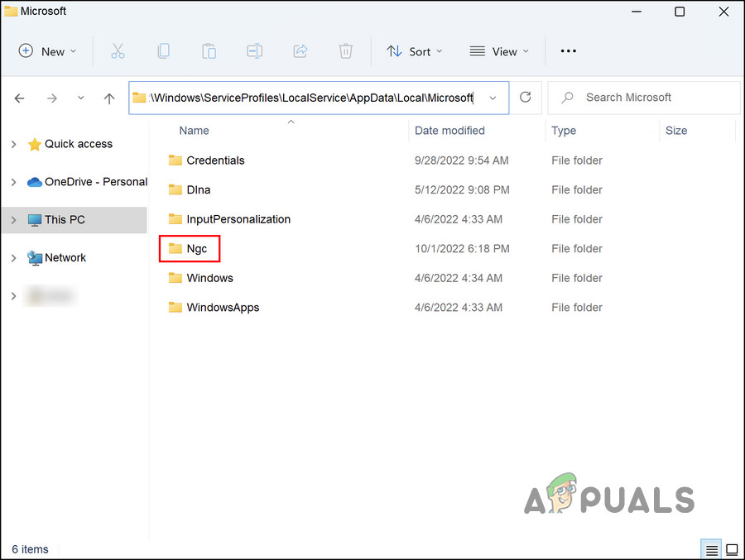Click the Share icon in toolbar
The width and height of the screenshot is (745, 560).
(300, 50)
